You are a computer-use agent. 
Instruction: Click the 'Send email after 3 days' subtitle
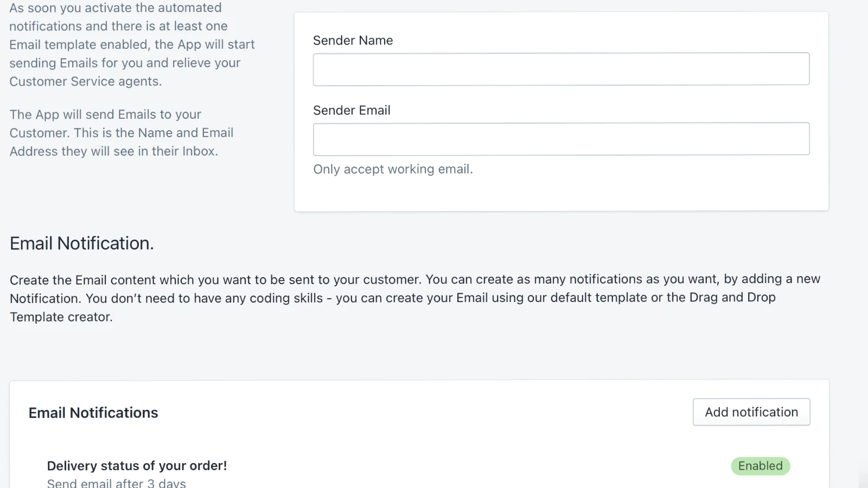pyautogui.click(x=116, y=483)
